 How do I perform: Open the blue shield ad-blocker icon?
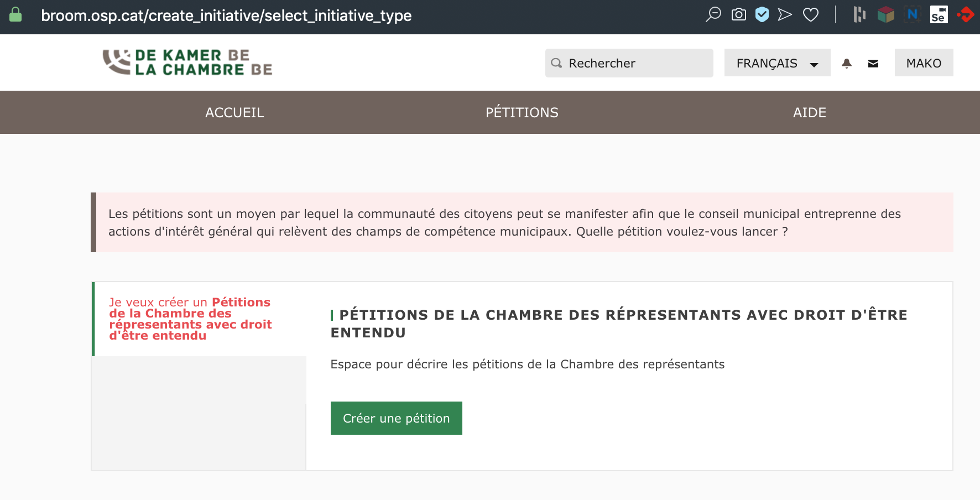click(x=762, y=14)
